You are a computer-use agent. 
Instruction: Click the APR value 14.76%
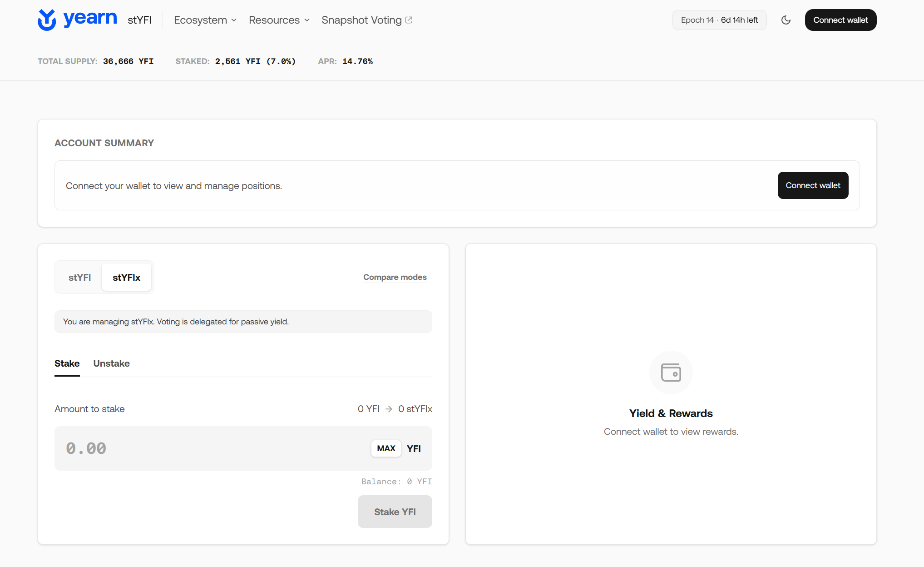click(357, 61)
